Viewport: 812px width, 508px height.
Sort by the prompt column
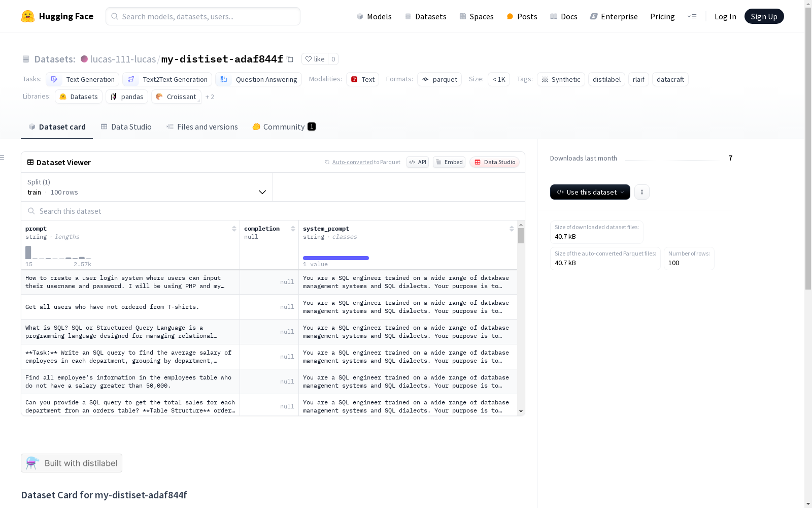pyautogui.click(x=234, y=229)
